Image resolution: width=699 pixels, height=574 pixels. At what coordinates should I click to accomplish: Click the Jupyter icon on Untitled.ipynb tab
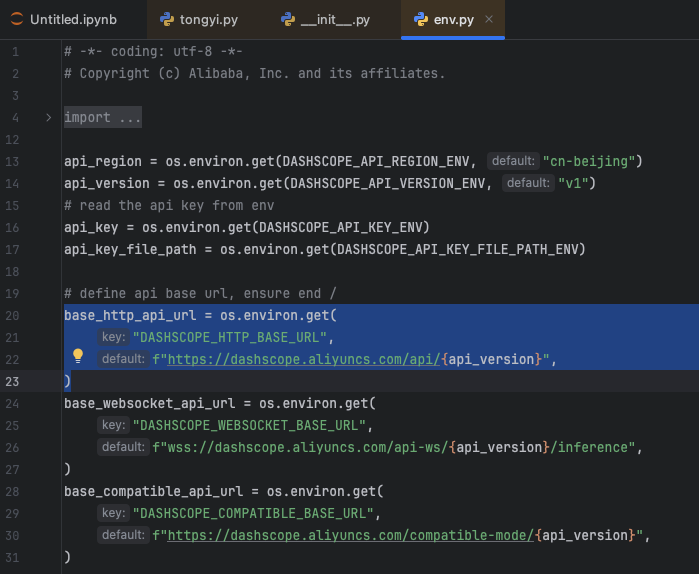(x=16, y=19)
